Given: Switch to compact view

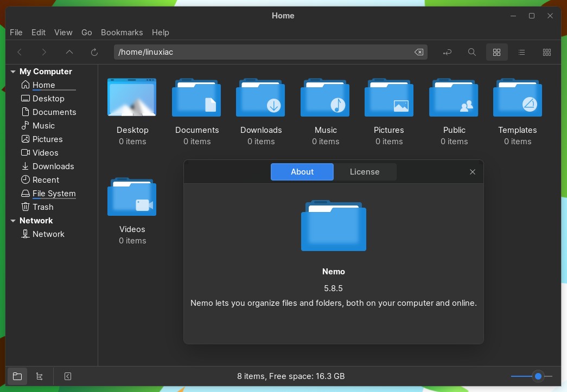Looking at the screenshot, I should coord(547,53).
